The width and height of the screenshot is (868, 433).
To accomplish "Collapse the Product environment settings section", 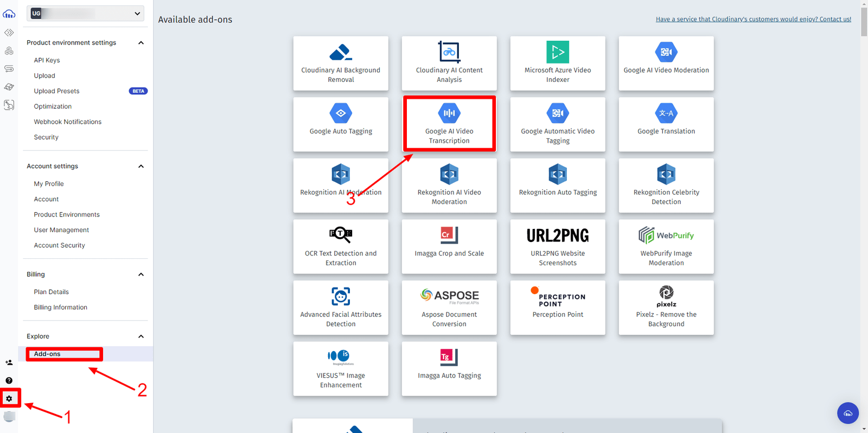I will 141,43.
